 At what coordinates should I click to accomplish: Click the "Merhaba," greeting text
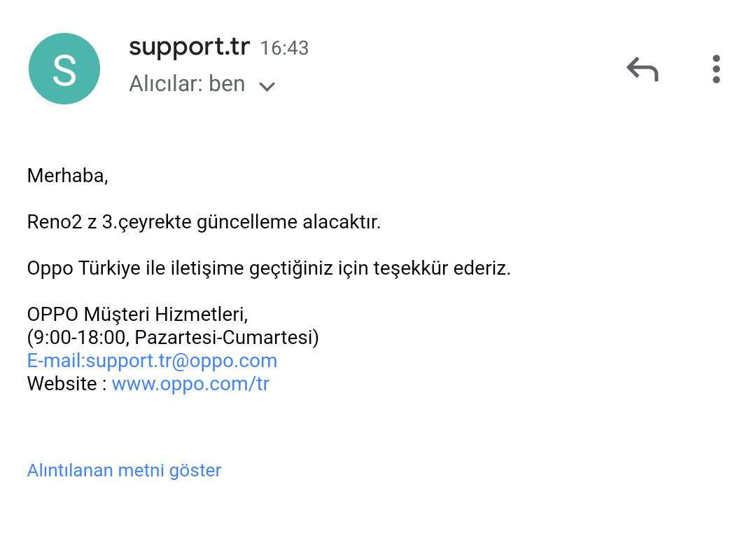[x=67, y=175]
